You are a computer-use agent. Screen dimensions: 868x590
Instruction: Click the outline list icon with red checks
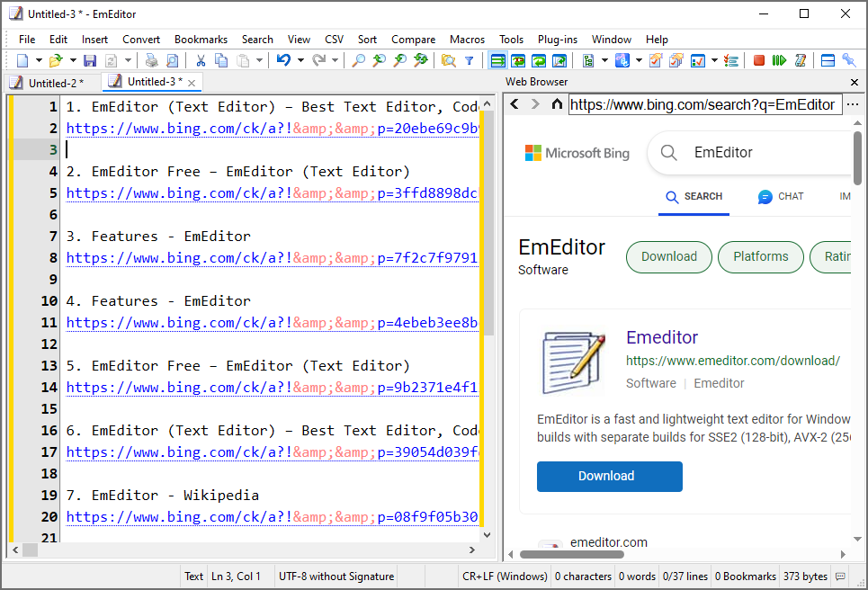pyautogui.click(x=731, y=60)
